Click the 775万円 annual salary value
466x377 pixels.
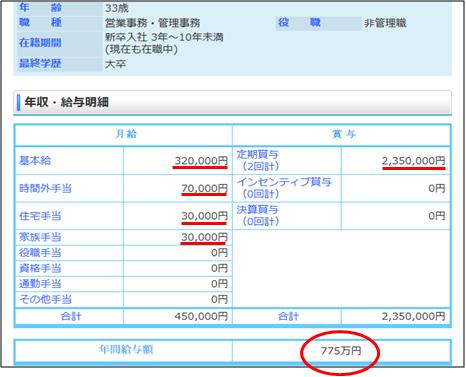(x=341, y=351)
